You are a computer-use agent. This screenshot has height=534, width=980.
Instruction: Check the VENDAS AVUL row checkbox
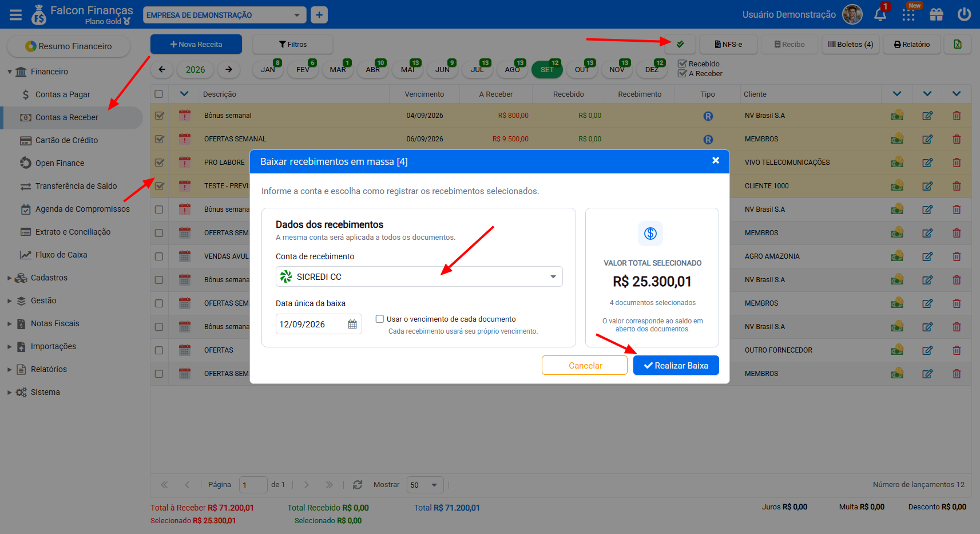[159, 256]
